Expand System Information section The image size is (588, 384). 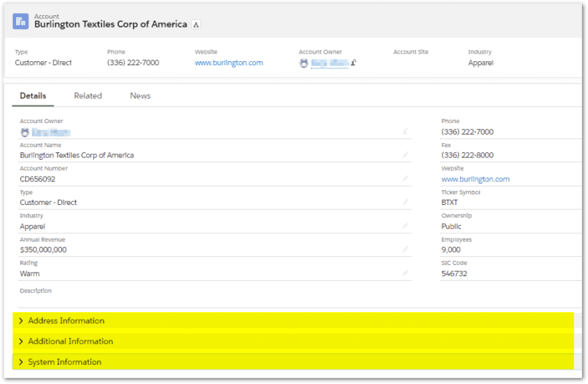click(x=293, y=362)
